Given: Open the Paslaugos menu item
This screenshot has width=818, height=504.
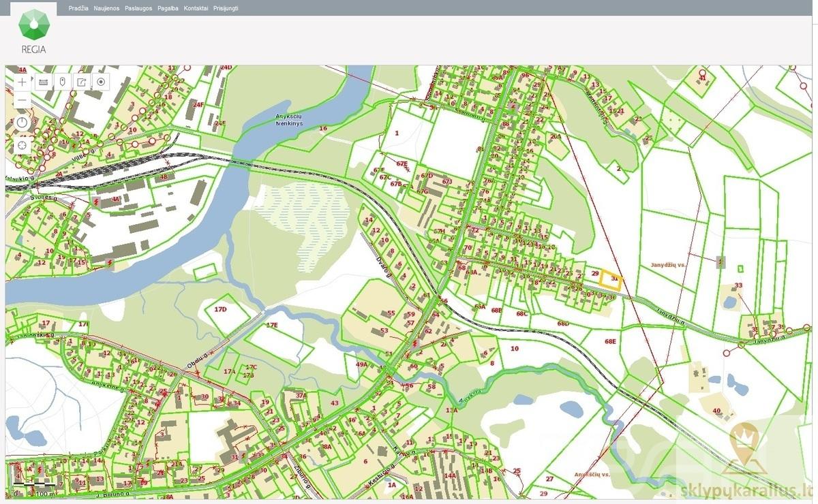Looking at the screenshot, I should pyautogui.click(x=138, y=8).
